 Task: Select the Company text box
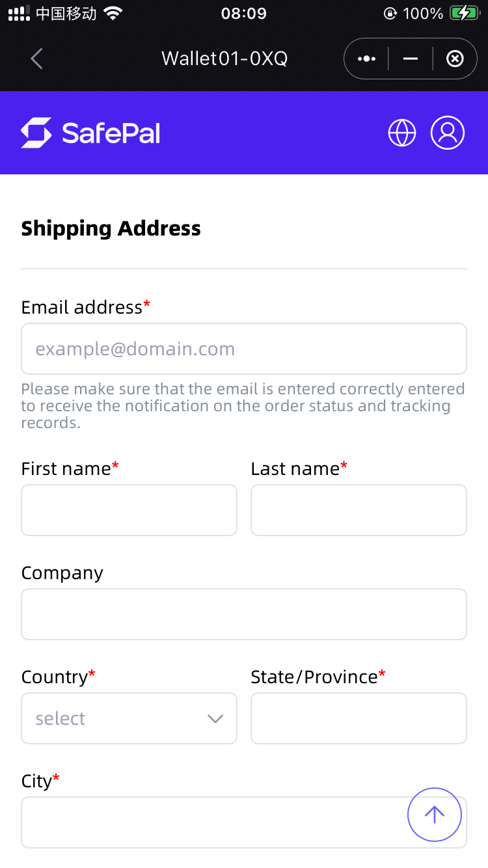(244, 614)
